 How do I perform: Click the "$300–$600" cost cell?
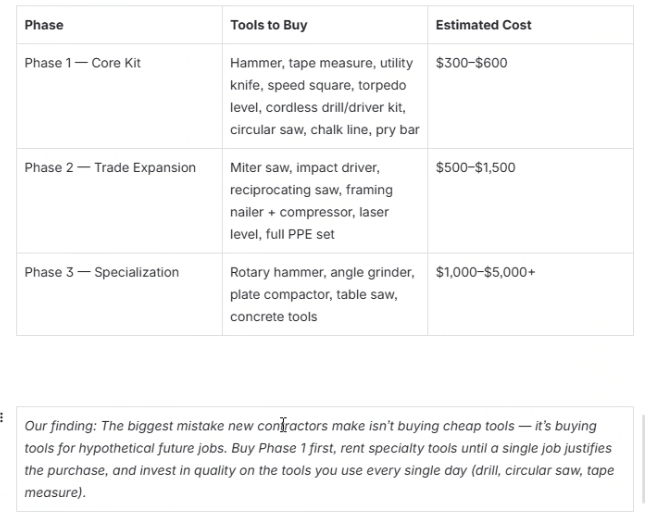[471, 63]
